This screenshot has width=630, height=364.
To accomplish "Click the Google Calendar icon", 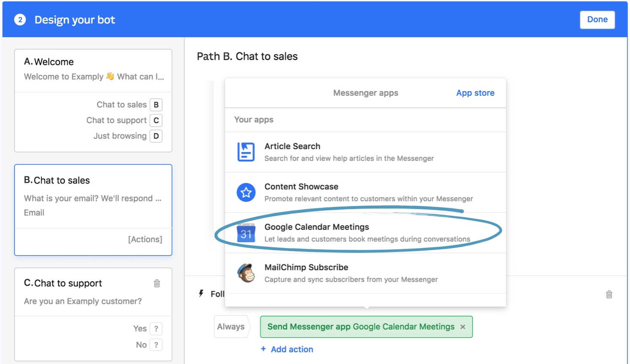I will 246,233.
